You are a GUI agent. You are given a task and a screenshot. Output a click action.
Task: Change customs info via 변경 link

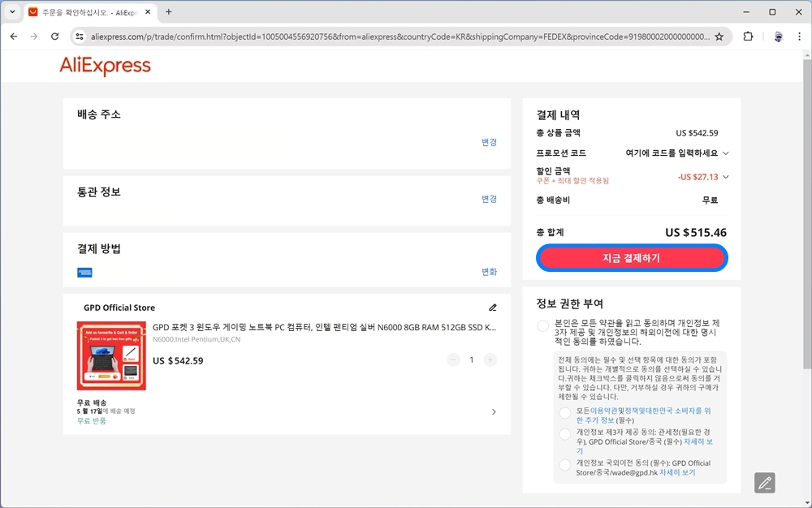click(x=489, y=199)
